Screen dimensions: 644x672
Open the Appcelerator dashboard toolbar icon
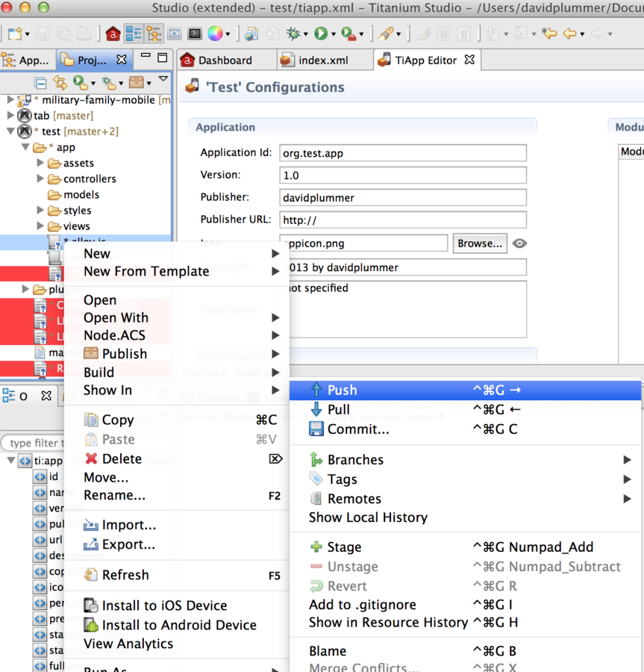(113, 34)
